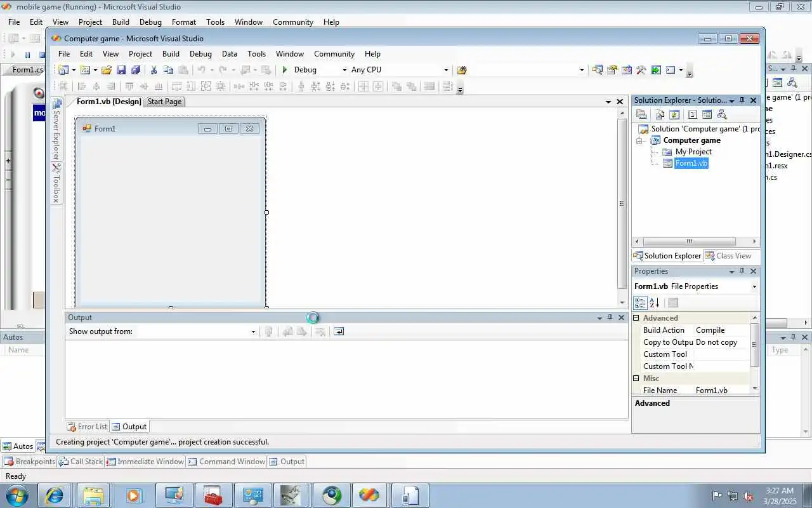Image resolution: width=812 pixels, height=508 pixels.
Task: Open the Build menu in Computer game window
Action: click(x=171, y=54)
